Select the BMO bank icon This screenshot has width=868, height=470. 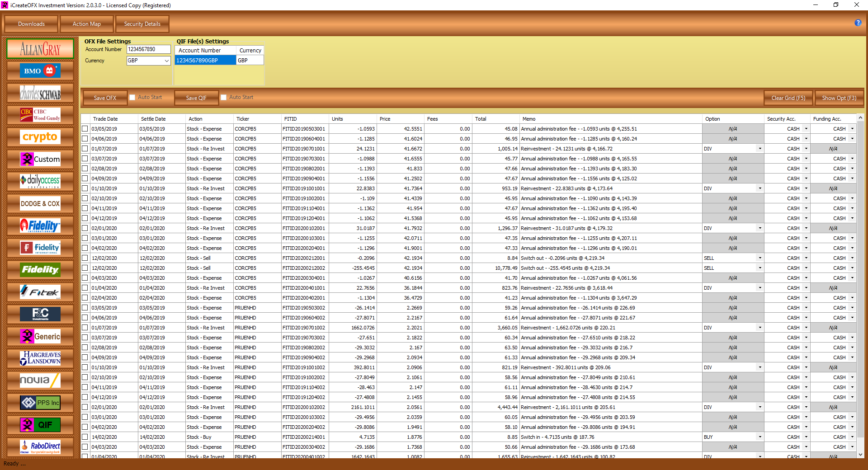click(40, 70)
